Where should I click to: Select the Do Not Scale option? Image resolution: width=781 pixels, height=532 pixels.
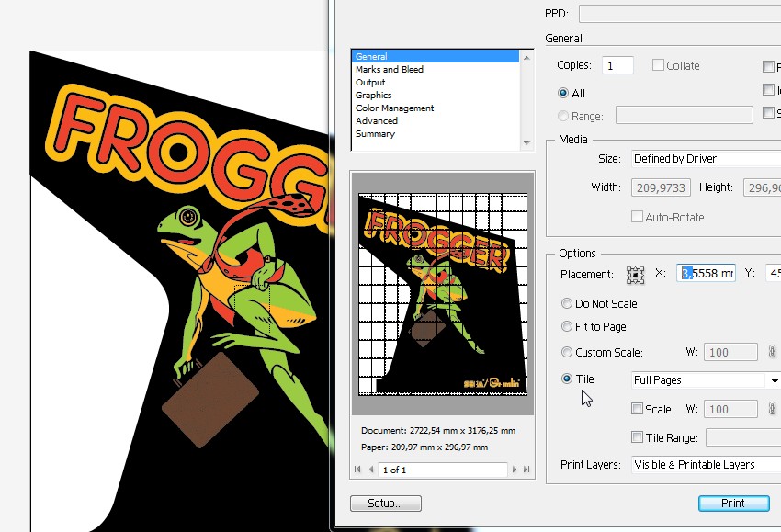tap(566, 303)
